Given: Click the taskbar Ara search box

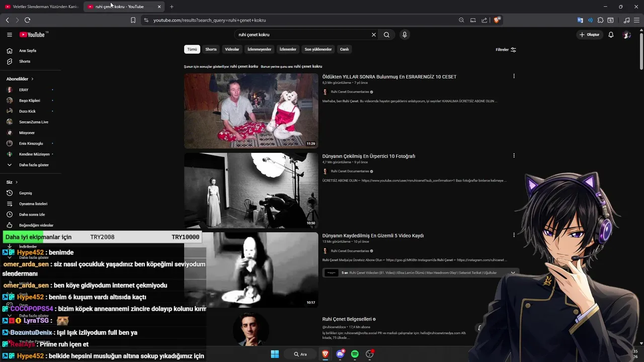Looking at the screenshot, I should coord(300,354).
